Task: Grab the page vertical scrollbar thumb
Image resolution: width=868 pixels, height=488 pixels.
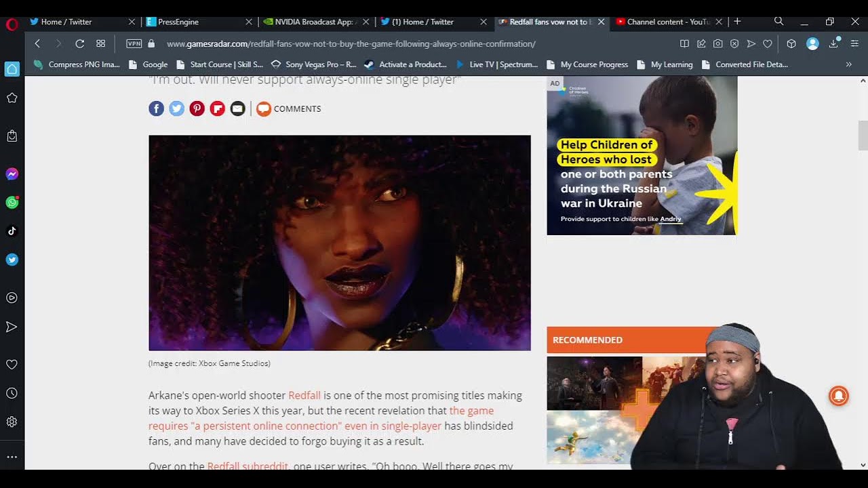Action: point(863,135)
